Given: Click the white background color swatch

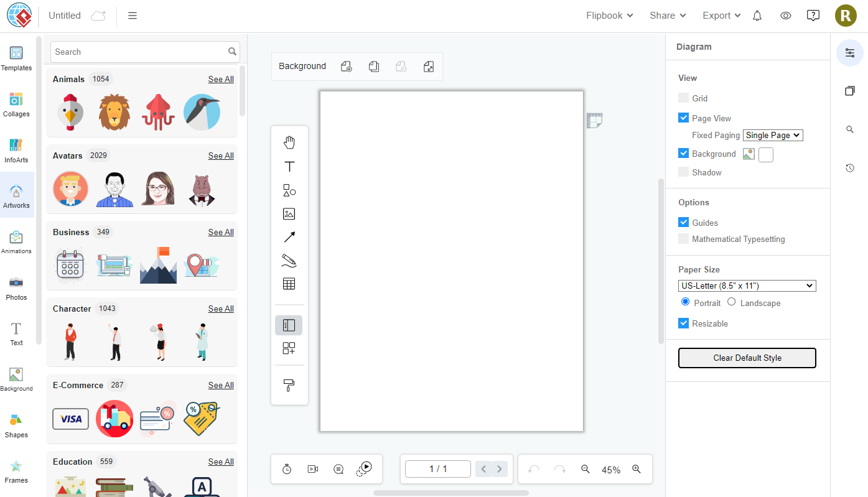Looking at the screenshot, I should click(x=766, y=154).
